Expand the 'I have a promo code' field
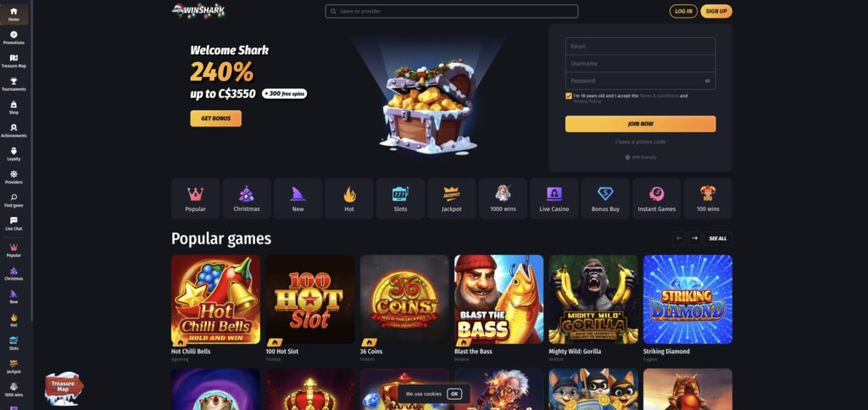Screen dimensions: 868x410 (x=641, y=142)
